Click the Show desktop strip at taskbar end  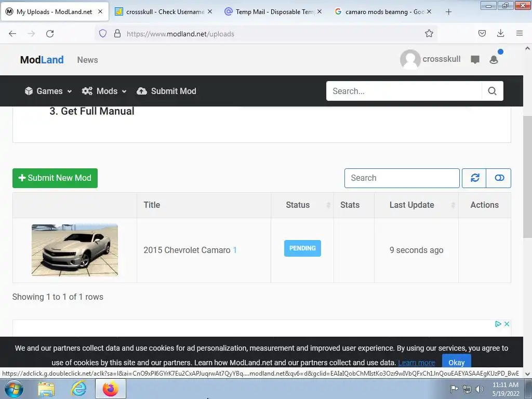click(x=528, y=389)
